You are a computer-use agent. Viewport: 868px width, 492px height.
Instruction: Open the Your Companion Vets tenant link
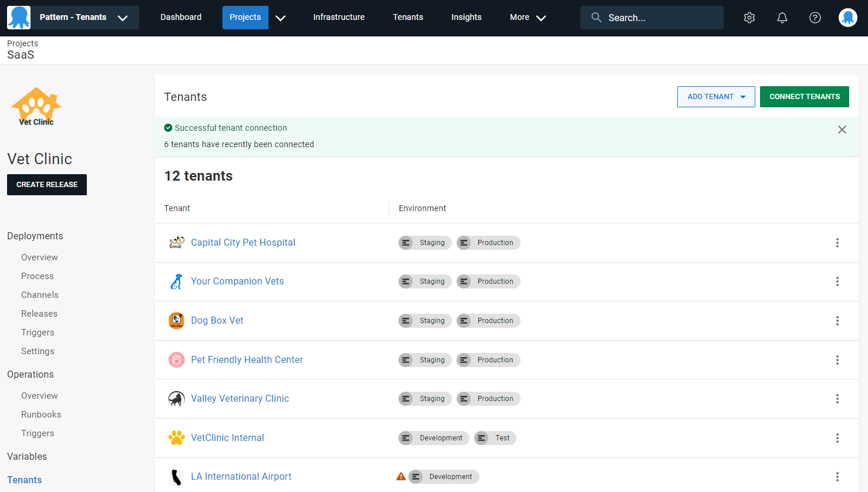pos(237,281)
